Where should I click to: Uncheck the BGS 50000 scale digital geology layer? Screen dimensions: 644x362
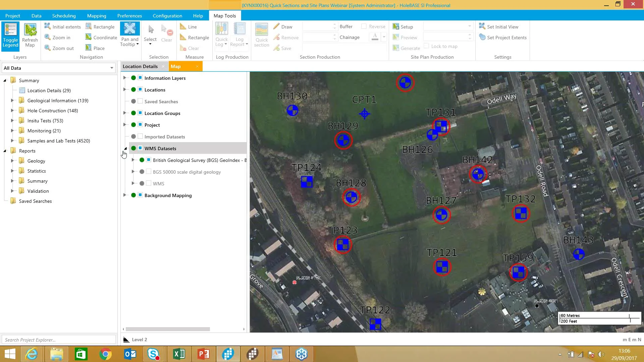click(x=148, y=171)
